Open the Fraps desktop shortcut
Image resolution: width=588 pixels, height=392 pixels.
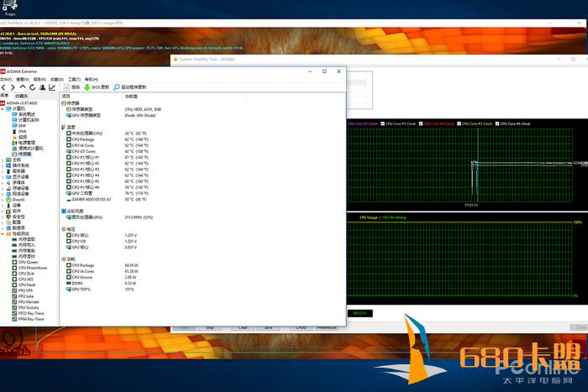[x=10, y=8]
